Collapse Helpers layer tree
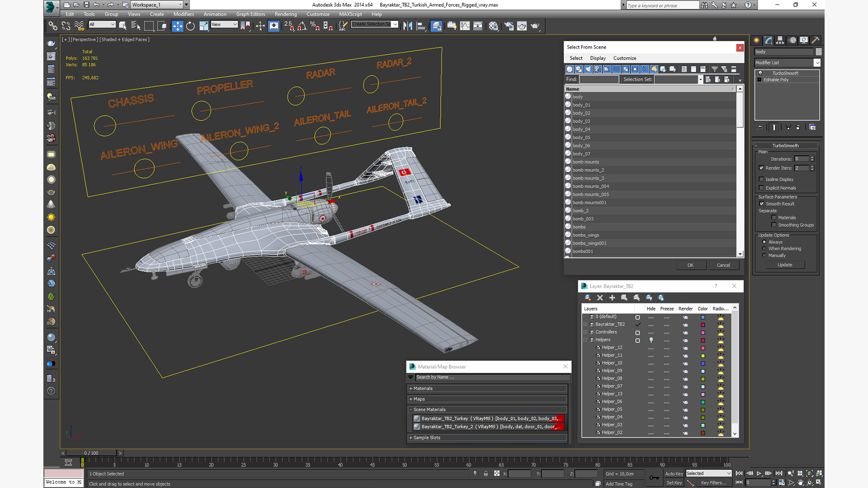This screenshot has height=488, width=868. click(585, 340)
